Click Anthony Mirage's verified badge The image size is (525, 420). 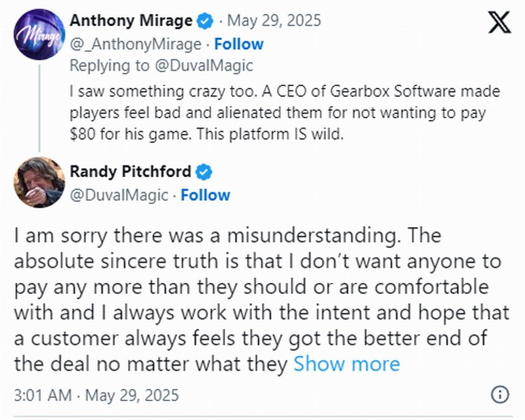click(x=205, y=21)
